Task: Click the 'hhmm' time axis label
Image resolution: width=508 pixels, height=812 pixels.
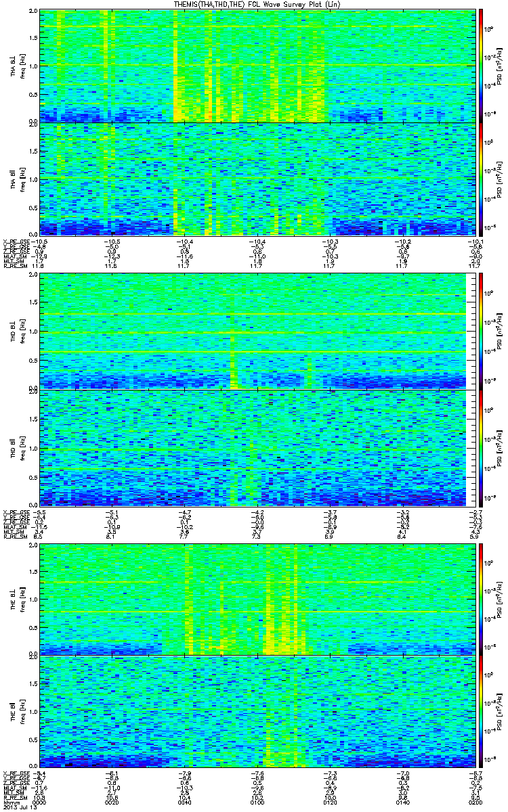Action: tap(10, 803)
